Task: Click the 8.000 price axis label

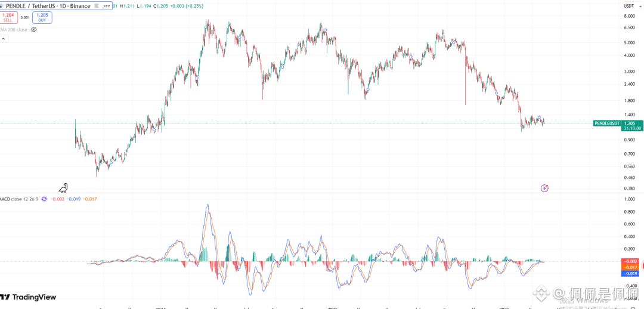Action: (x=629, y=16)
